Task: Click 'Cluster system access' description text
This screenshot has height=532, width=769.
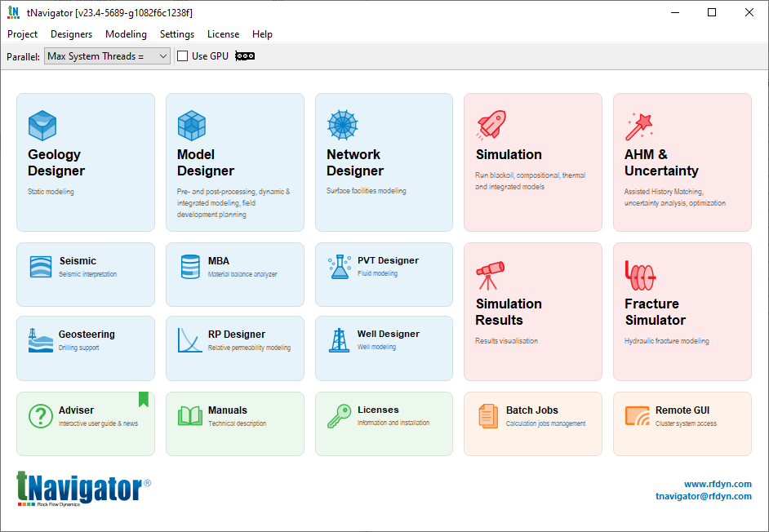Action: tap(686, 423)
